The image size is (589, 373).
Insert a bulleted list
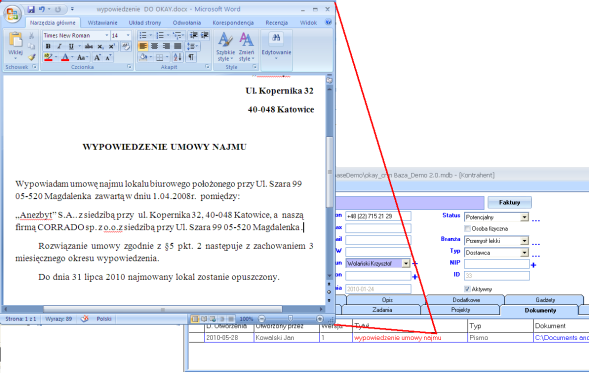(143, 35)
